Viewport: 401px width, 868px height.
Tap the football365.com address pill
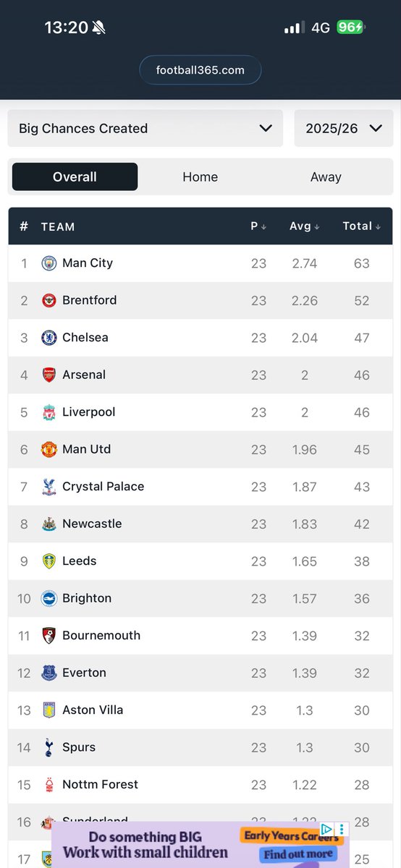pos(200,70)
